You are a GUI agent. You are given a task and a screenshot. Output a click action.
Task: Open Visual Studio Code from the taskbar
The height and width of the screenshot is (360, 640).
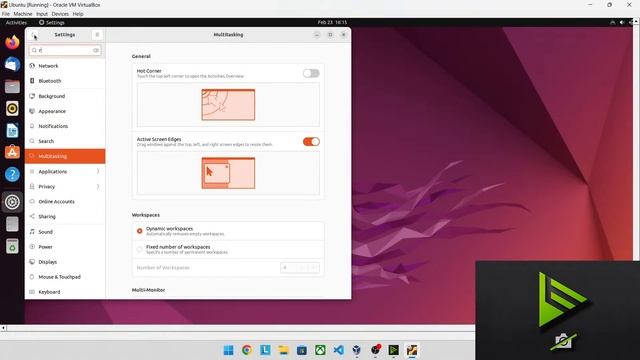pos(338,350)
